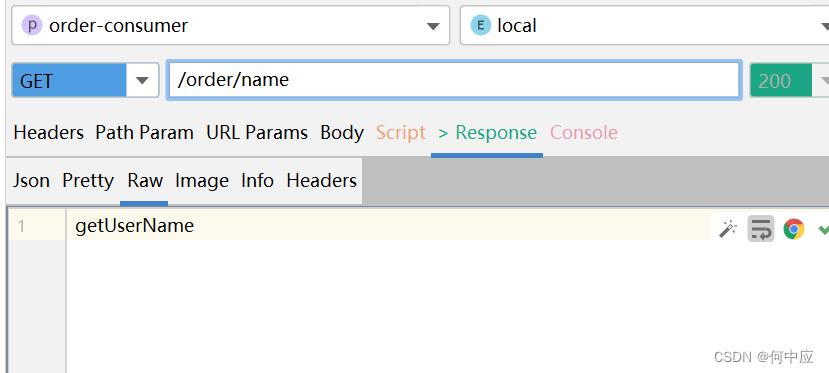829x373 pixels.
Task: Show the Pretty response view
Action: (x=88, y=181)
